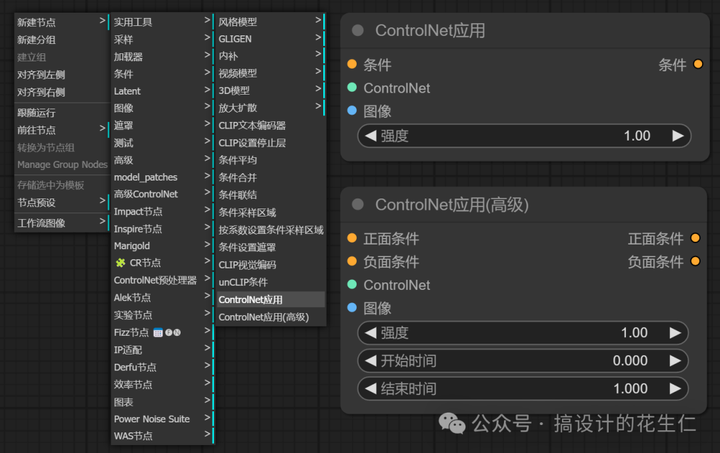Open the WAS节点 submenu
Viewport: 720px width, 453px height.
[x=162, y=436]
